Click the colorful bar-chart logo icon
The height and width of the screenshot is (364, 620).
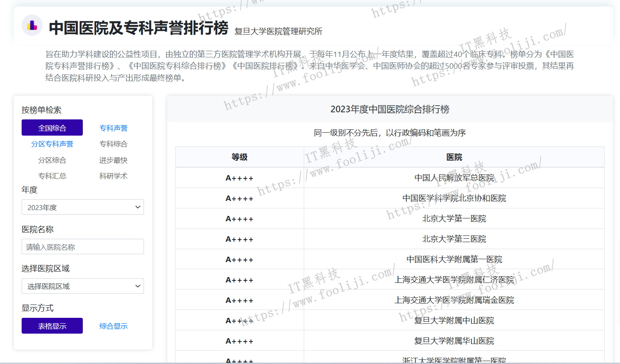click(32, 25)
